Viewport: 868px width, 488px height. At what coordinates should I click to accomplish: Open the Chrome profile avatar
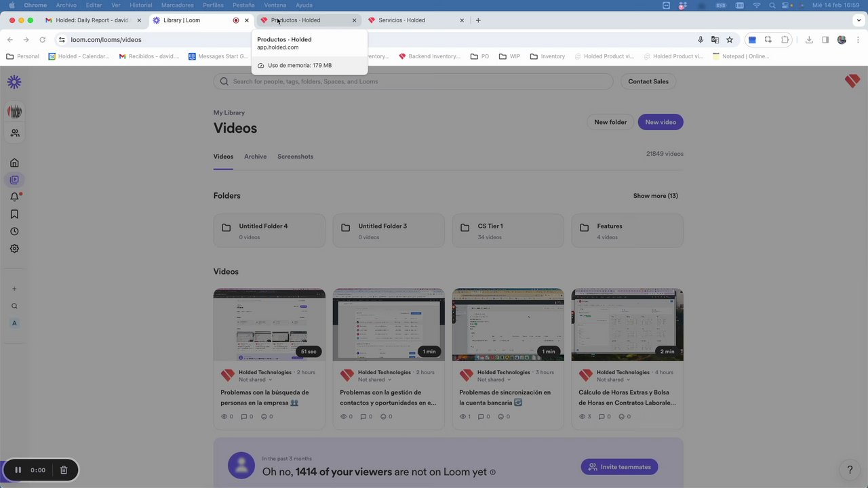(842, 39)
